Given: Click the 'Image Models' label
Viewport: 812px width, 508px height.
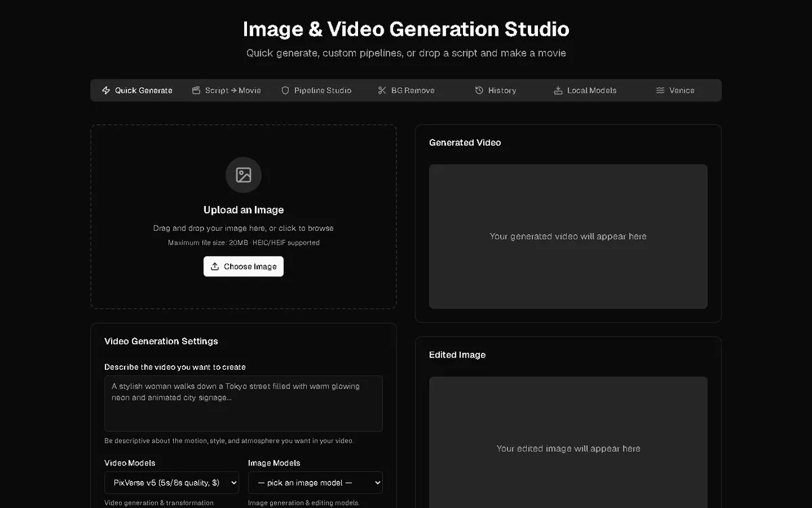Looking at the screenshot, I should coord(274,463).
